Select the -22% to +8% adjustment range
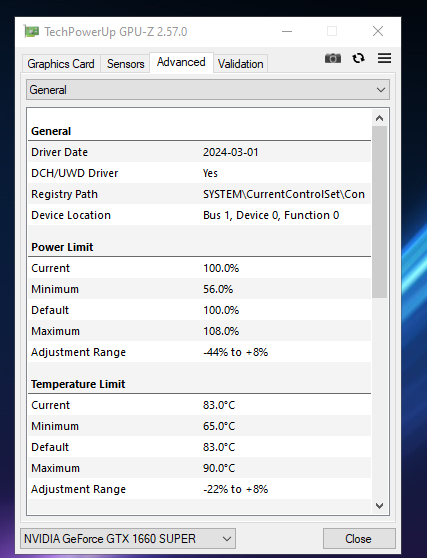The height and width of the screenshot is (558, 427). point(235,489)
